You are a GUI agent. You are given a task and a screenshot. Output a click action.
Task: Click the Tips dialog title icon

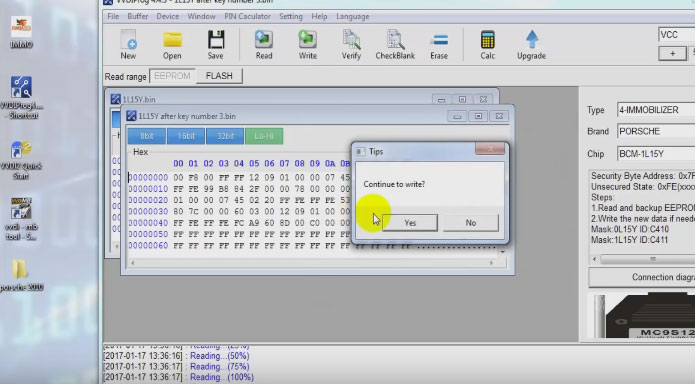(x=360, y=152)
